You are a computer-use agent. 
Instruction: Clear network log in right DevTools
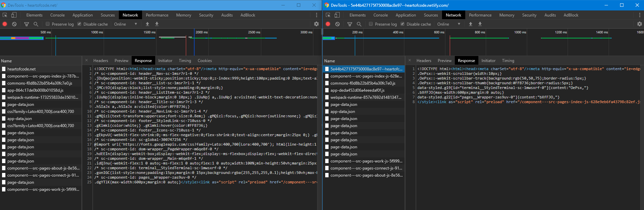tap(337, 24)
